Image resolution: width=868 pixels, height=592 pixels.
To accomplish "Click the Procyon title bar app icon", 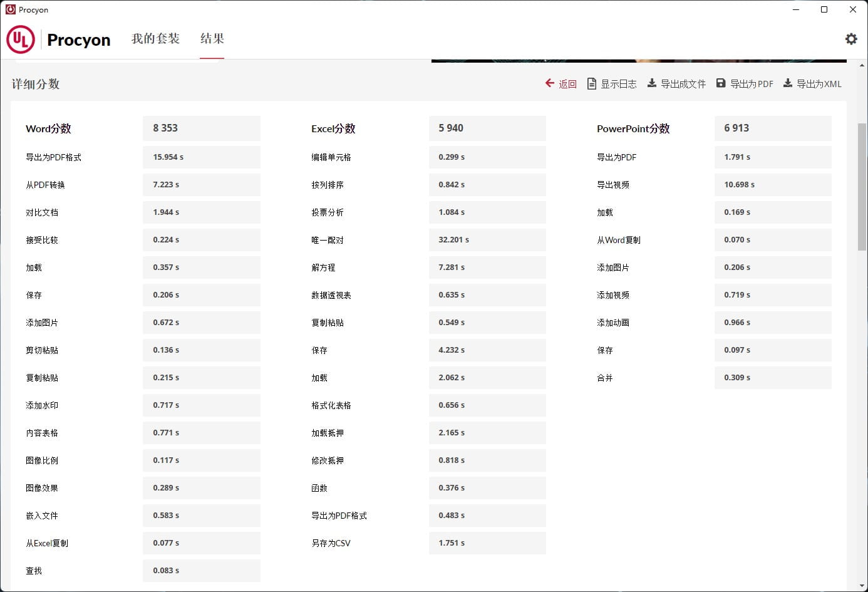I will pyautogui.click(x=11, y=9).
